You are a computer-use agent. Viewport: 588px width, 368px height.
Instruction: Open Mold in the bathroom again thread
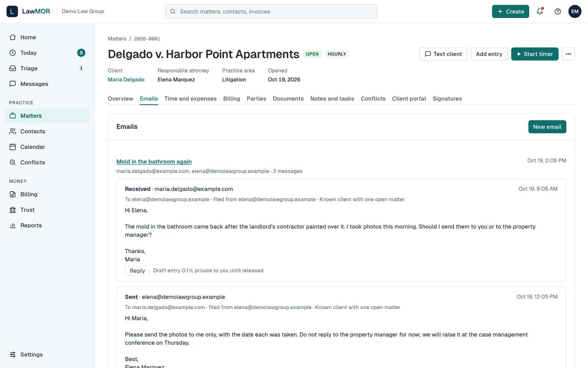click(154, 162)
